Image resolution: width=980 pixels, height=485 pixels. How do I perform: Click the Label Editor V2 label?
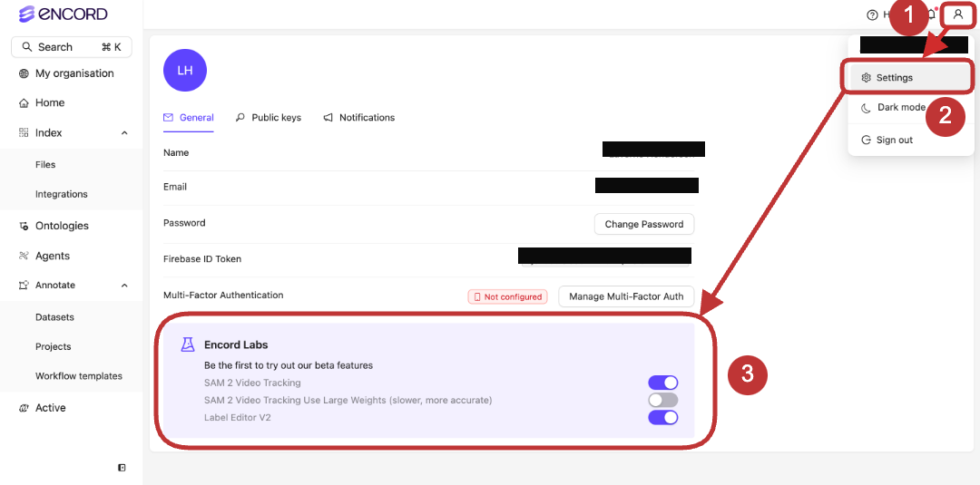(x=238, y=418)
